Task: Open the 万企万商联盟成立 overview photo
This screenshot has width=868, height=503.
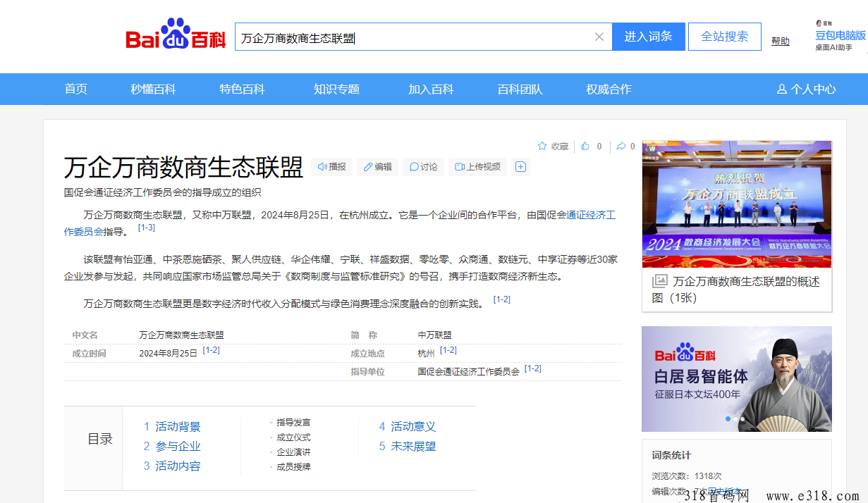Action: pos(737,204)
